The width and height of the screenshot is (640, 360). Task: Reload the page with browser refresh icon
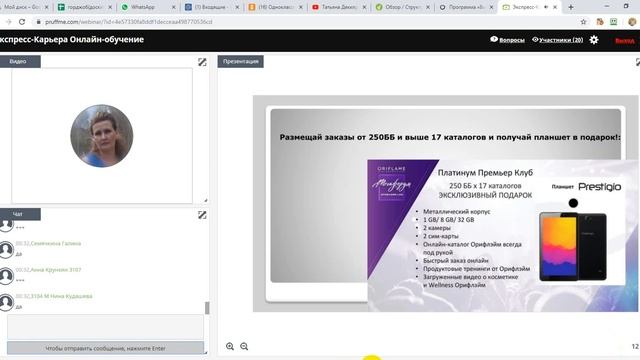[x=22, y=22]
